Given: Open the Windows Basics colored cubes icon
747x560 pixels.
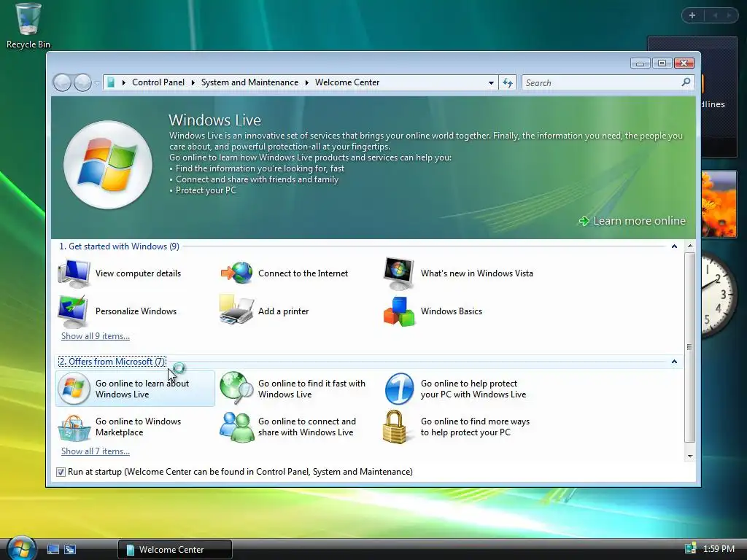Looking at the screenshot, I should [x=399, y=311].
